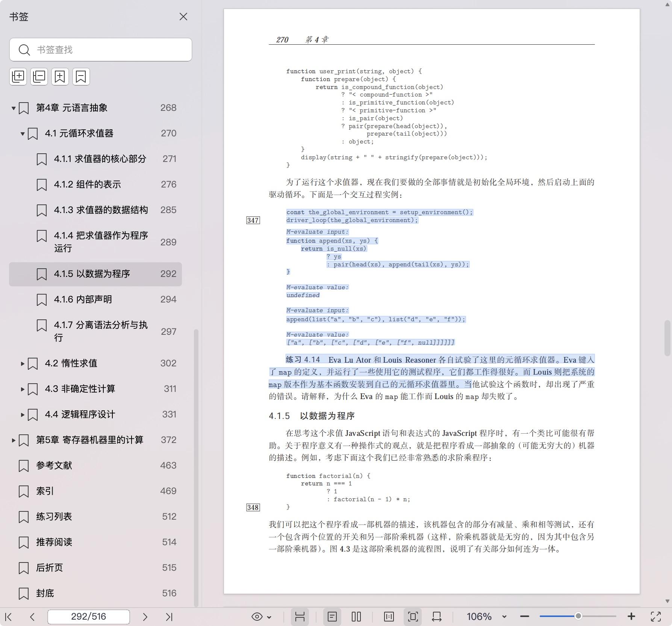Click the document vertical scrollbar thumb
This screenshot has width=672, height=626.
[667, 338]
